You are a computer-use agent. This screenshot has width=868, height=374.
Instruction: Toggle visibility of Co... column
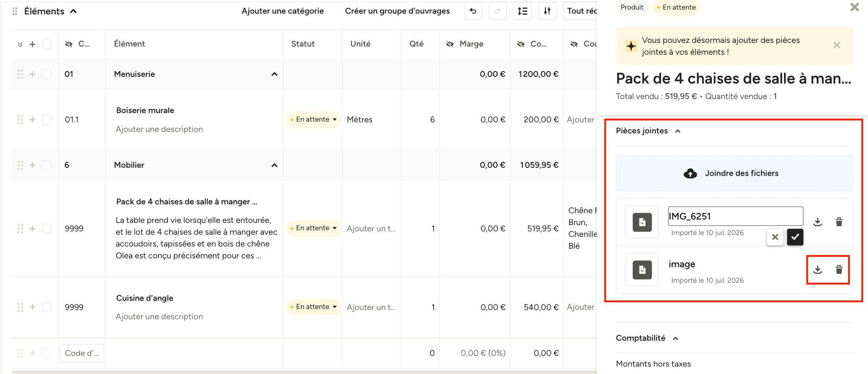(521, 44)
